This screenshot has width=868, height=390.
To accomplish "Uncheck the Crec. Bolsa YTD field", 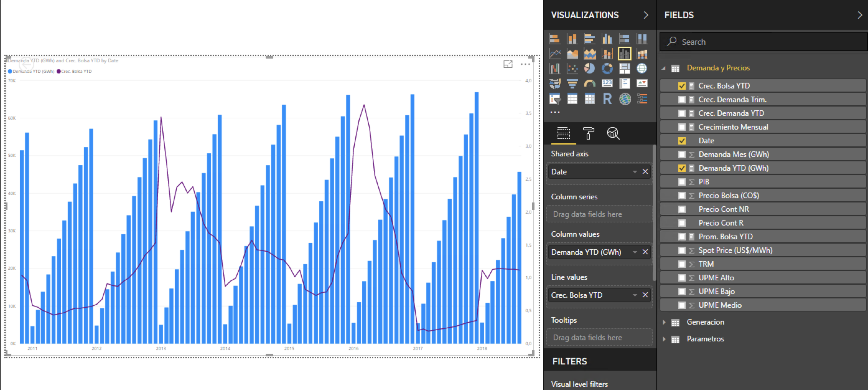I will click(x=682, y=86).
